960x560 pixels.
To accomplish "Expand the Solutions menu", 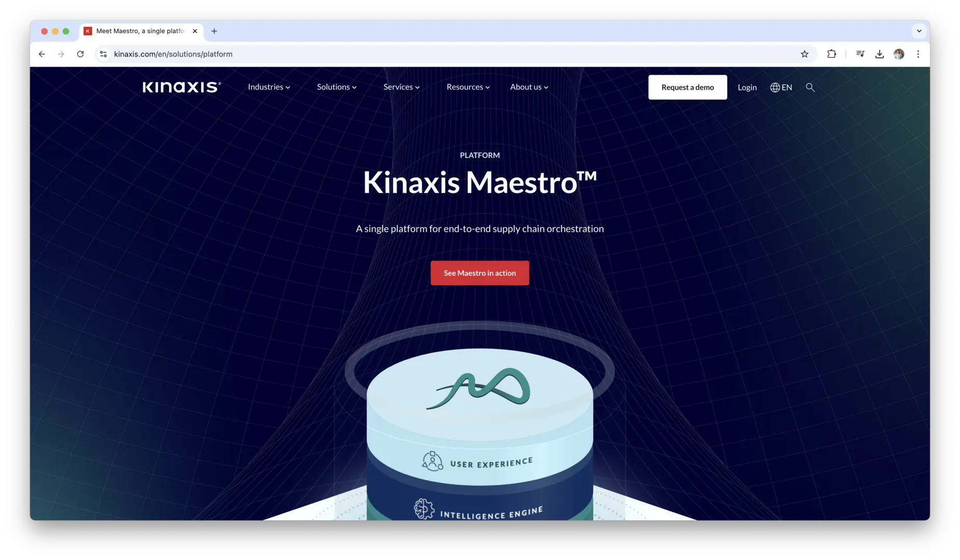I will (x=337, y=87).
